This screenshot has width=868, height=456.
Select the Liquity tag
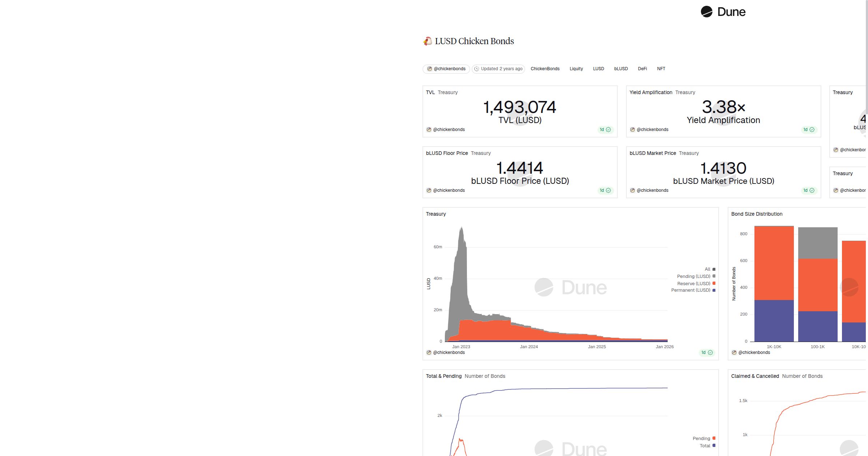pyautogui.click(x=576, y=69)
